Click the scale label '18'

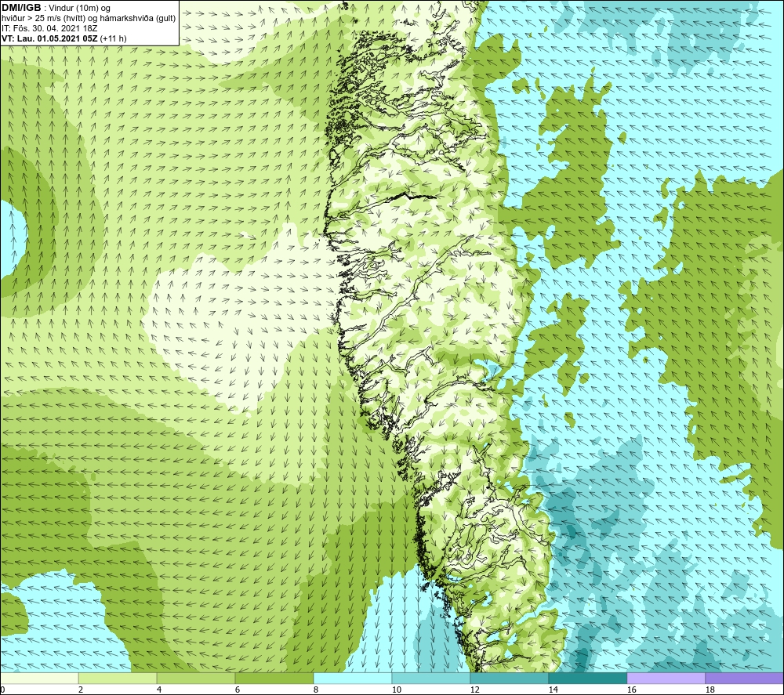710,690
